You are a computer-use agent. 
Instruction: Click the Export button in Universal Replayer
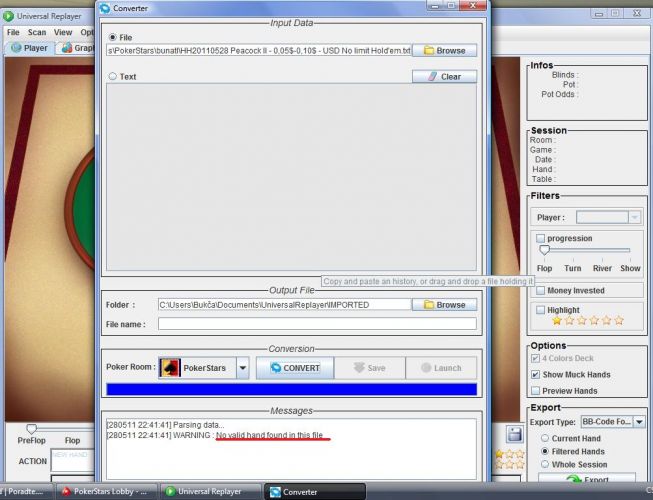point(586,479)
